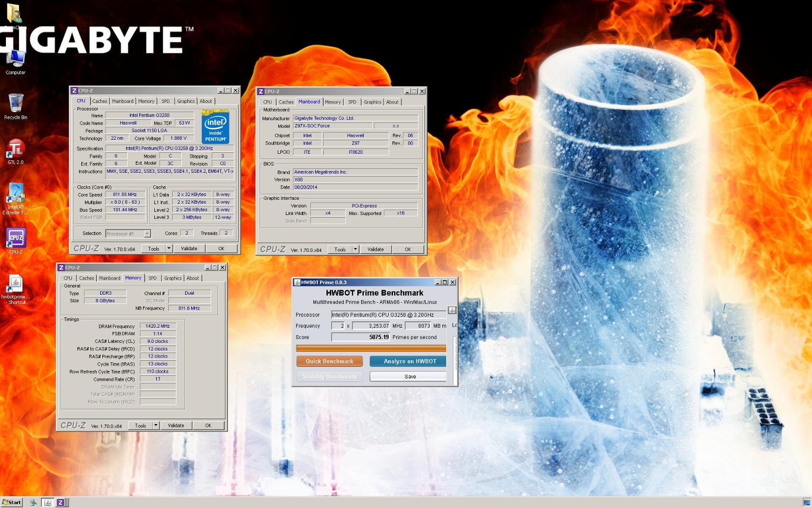
Task: Click the Z title-bar icon of the CPU-Z CPU window
Action: pos(74,90)
